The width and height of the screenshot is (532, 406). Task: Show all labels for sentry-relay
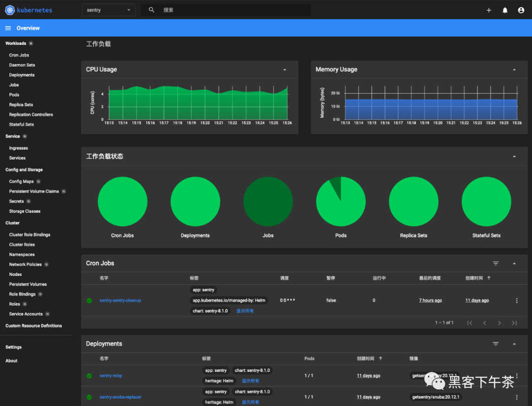coord(250,381)
